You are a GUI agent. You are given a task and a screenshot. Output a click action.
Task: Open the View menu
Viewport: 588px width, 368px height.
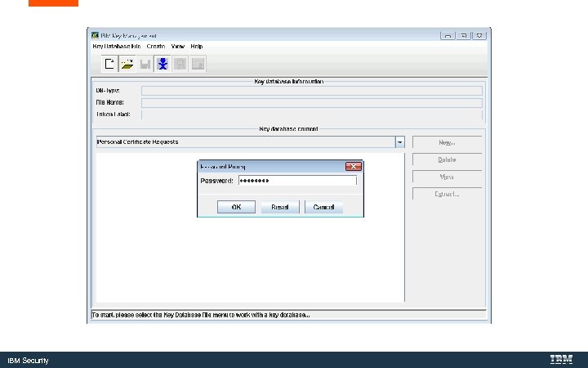coord(177,46)
